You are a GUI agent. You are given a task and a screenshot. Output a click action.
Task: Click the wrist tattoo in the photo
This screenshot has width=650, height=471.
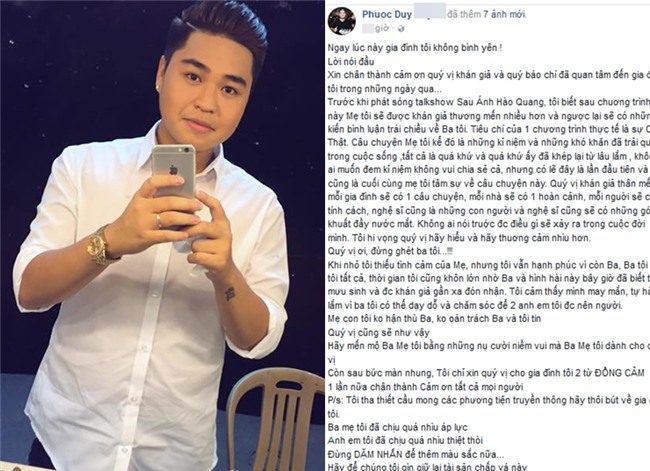tap(230, 294)
